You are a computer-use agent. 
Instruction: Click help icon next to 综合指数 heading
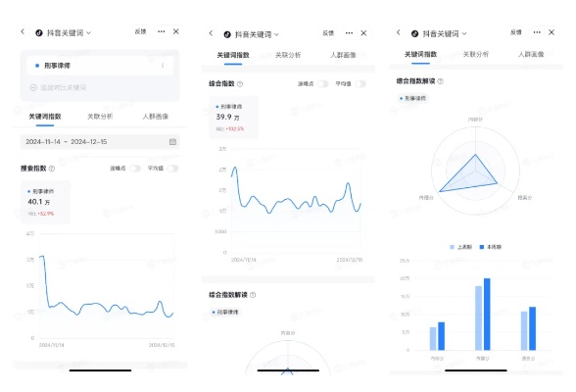click(240, 84)
